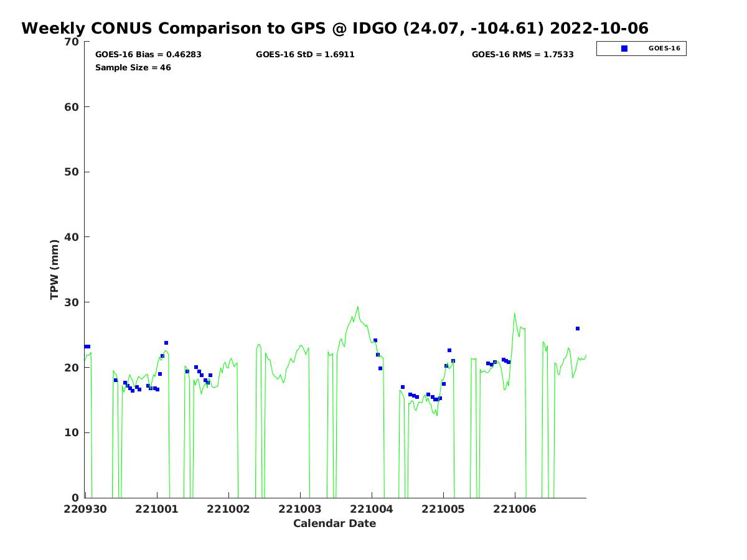Click the 221003 date tick label
747x560 pixels.
click(300, 509)
